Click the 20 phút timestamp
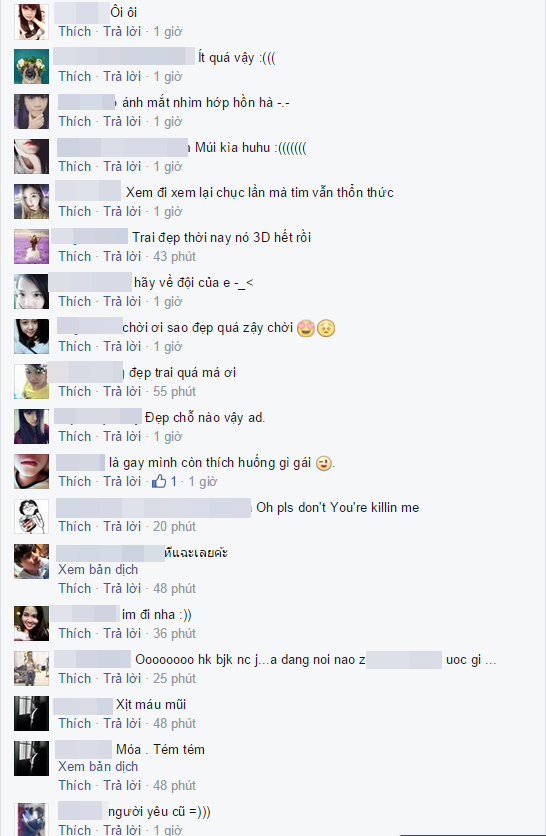This screenshot has width=546, height=836. (174, 526)
